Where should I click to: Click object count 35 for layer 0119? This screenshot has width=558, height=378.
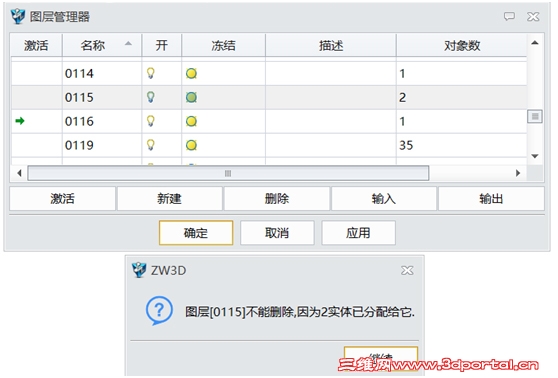pos(406,145)
